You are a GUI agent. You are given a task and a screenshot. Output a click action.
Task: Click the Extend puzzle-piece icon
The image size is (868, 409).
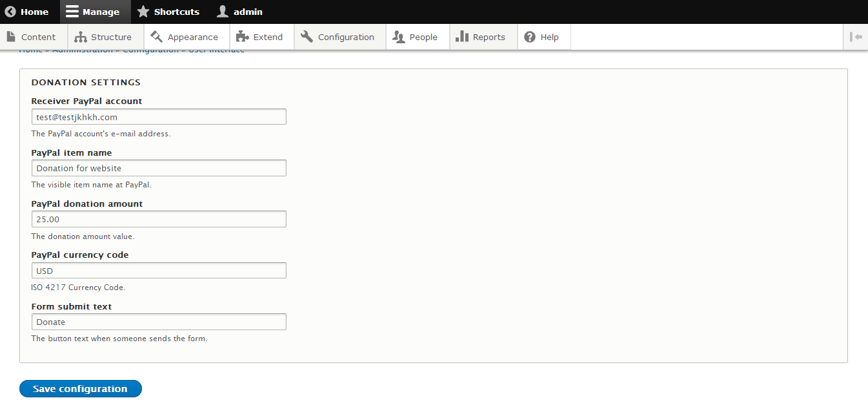tap(241, 37)
